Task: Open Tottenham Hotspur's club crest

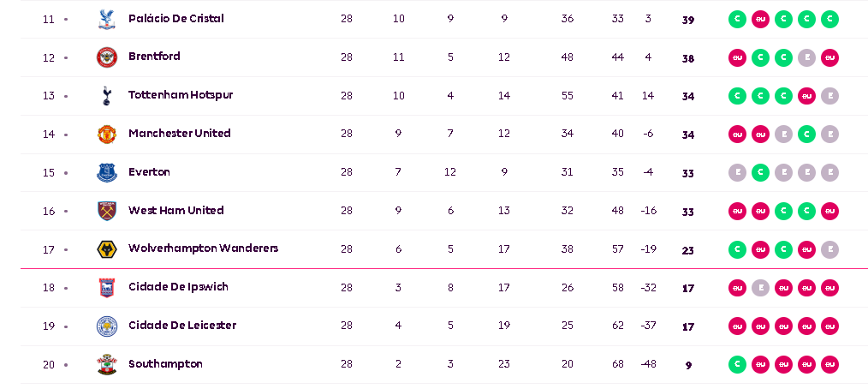Action: pyautogui.click(x=106, y=96)
